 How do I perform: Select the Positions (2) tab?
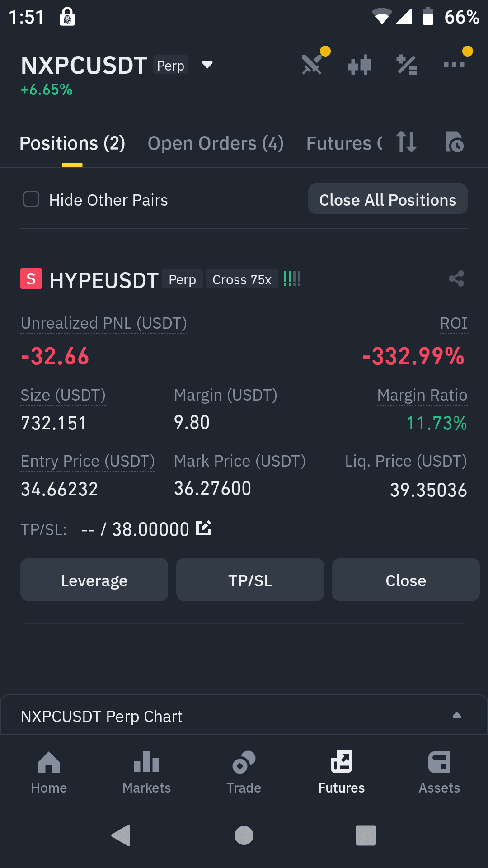tap(72, 143)
